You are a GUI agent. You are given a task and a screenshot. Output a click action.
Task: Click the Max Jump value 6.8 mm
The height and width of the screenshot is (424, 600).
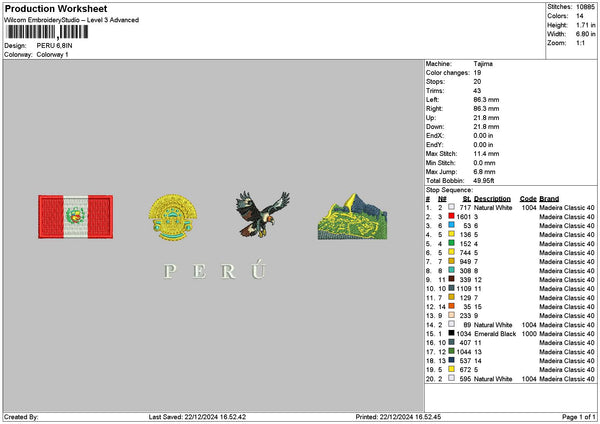coord(484,172)
